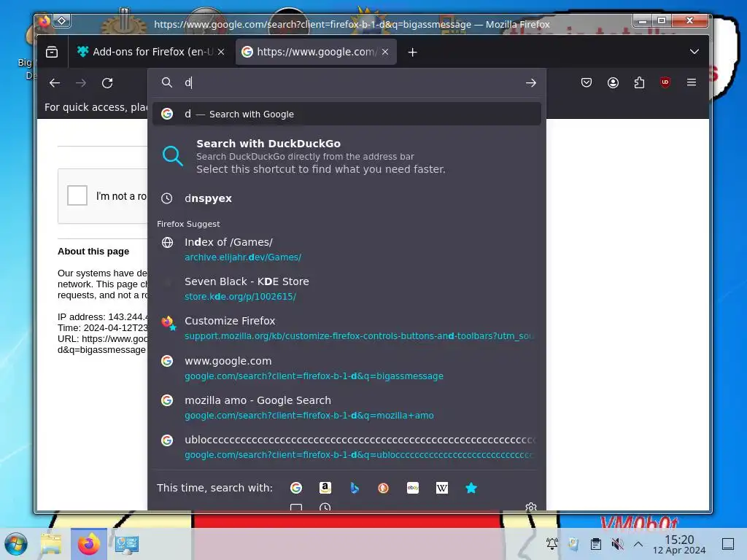Expand hidden system tray icons arrow
The width and height of the screenshot is (747, 560).
[x=638, y=544]
